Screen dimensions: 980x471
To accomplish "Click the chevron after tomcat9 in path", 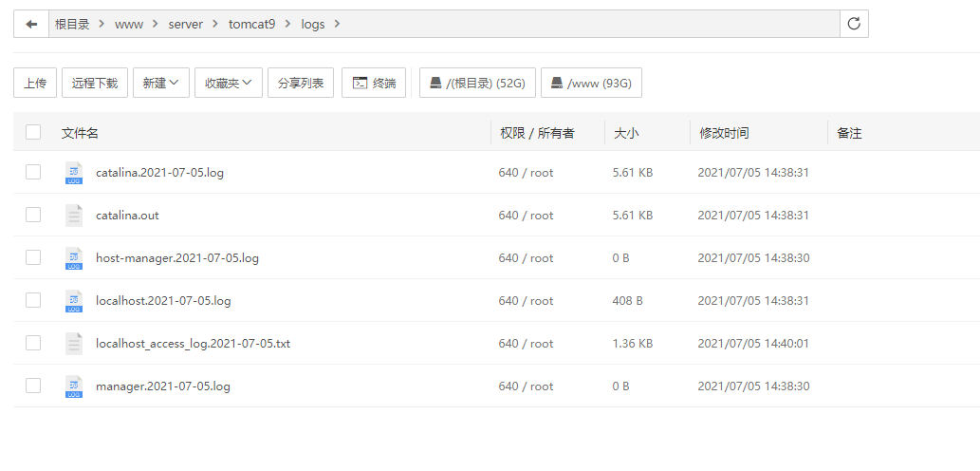I will (x=287, y=25).
